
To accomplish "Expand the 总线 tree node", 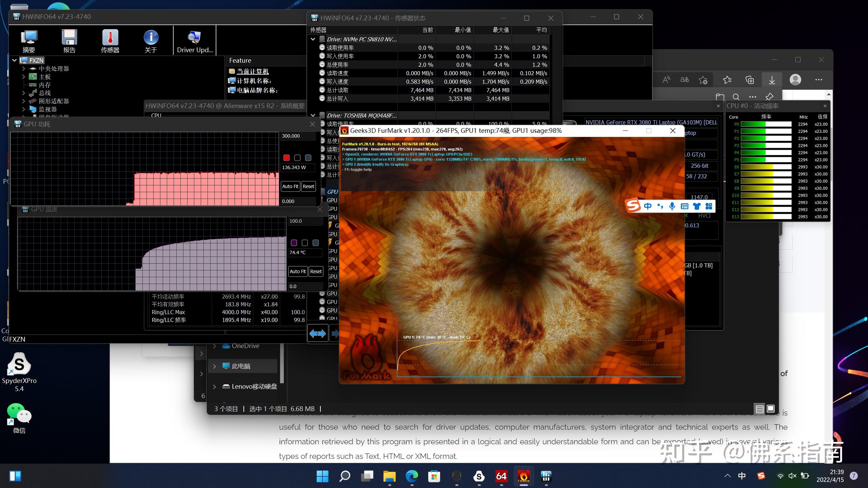I will [23, 93].
